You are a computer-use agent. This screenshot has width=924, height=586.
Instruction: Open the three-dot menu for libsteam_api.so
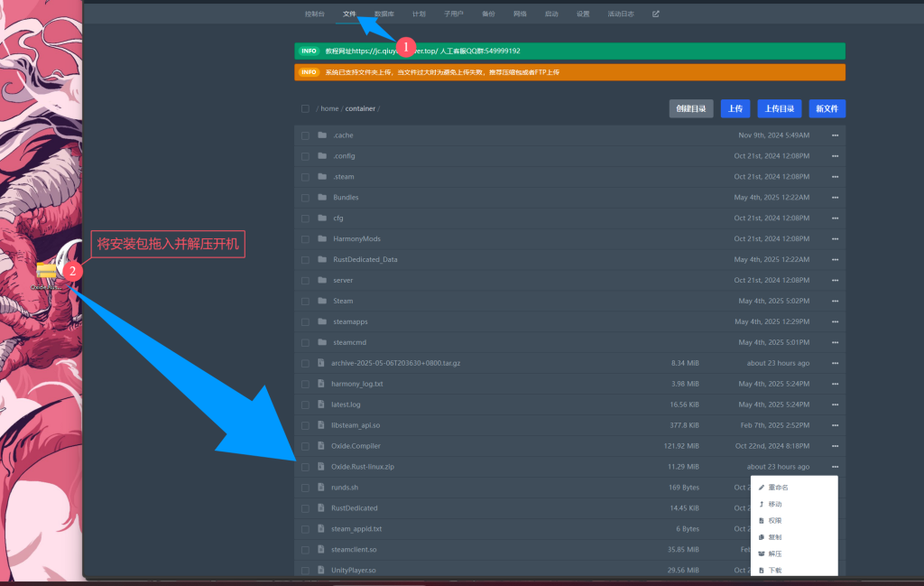835,425
